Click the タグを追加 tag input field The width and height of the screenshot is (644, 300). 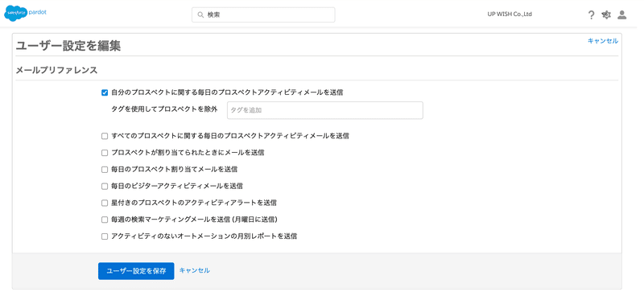[x=325, y=110]
